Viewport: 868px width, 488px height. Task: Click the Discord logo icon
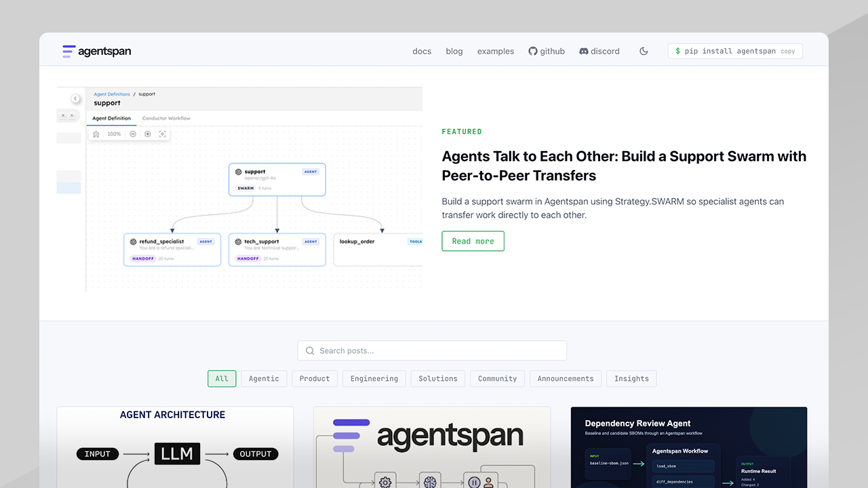(x=584, y=51)
